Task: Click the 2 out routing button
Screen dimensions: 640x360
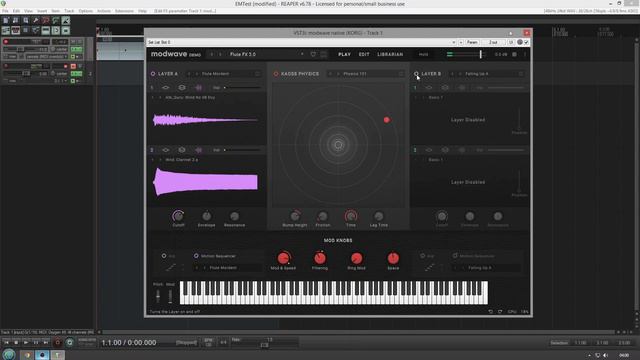Action: (493, 42)
